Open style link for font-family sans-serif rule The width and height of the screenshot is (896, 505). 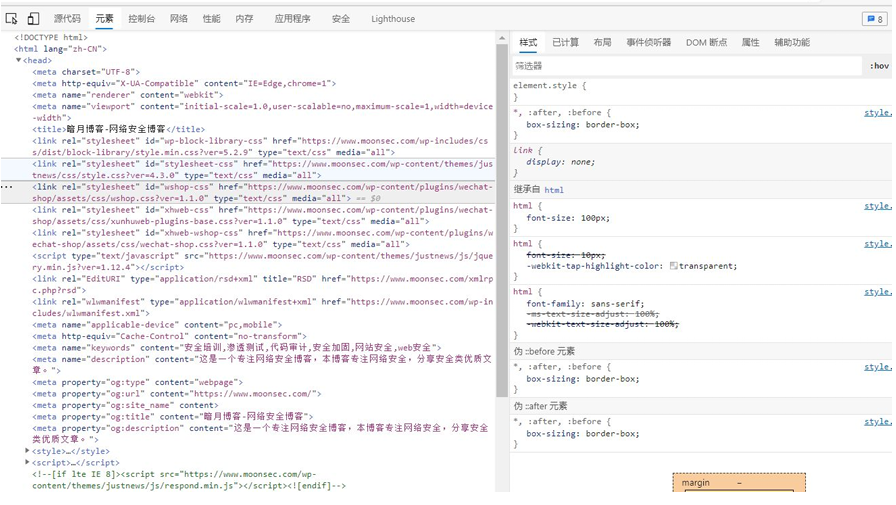878,292
